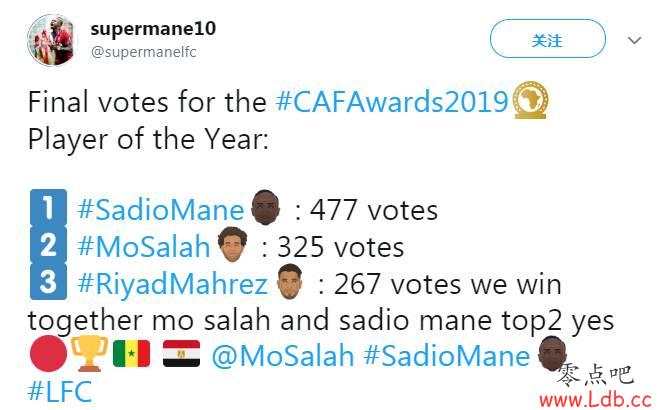
Task: Click the number one keycap emoji
Action: (x=49, y=210)
